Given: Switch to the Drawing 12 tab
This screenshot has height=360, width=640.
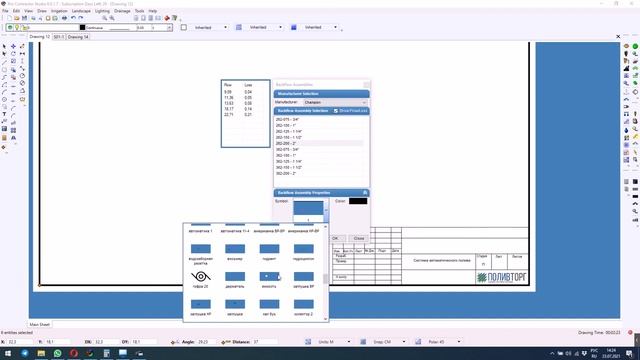Looking at the screenshot, I should [39, 37].
